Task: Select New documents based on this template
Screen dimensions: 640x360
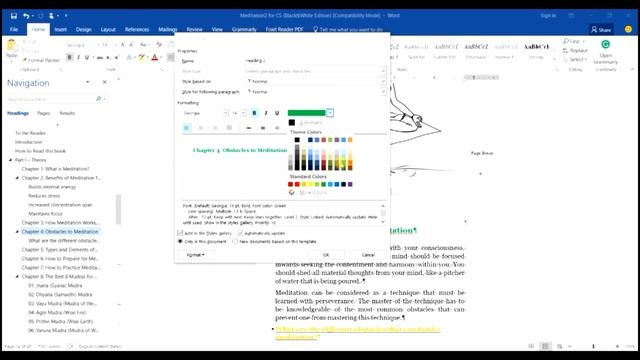Action: click(235, 241)
